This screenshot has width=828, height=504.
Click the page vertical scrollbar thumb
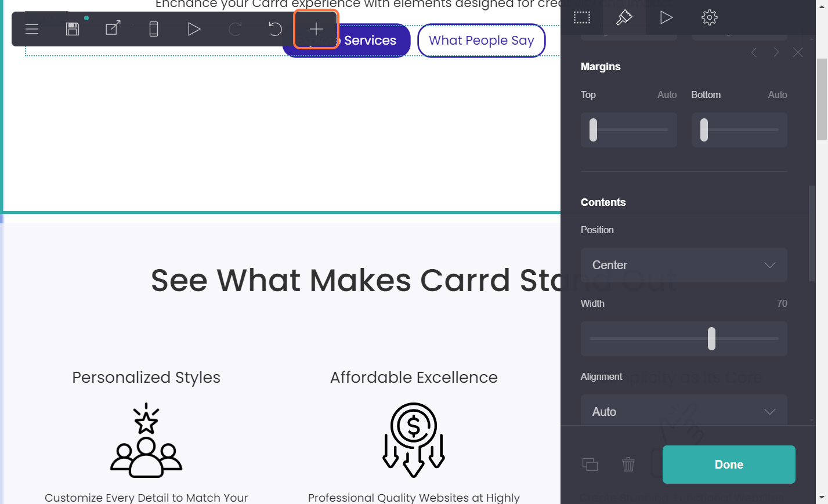pos(822,99)
